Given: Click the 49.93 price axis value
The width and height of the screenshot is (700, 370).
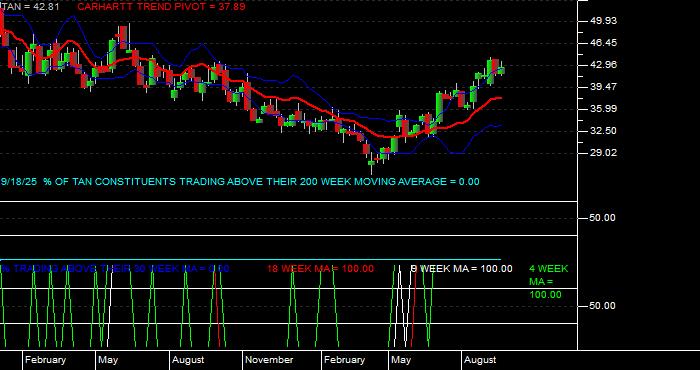Looking at the screenshot, I should click(603, 21).
